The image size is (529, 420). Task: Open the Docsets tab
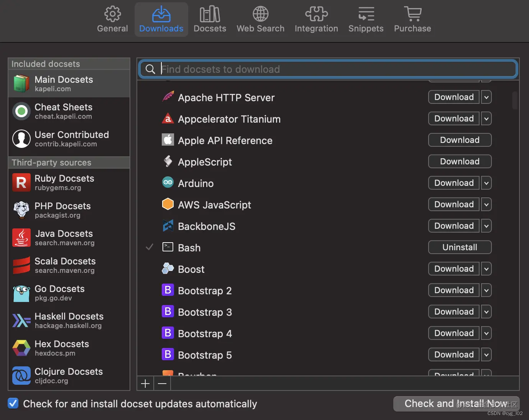click(x=210, y=20)
